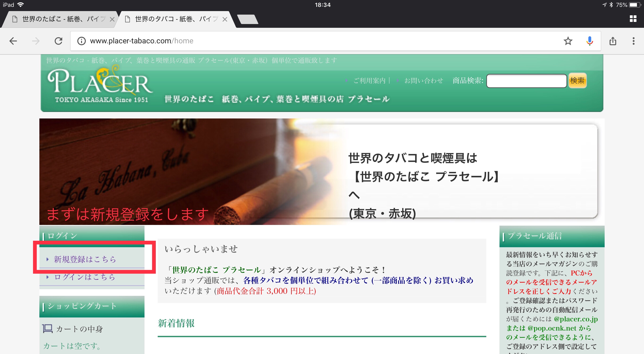Open the ログインはこちら link

[84, 277]
